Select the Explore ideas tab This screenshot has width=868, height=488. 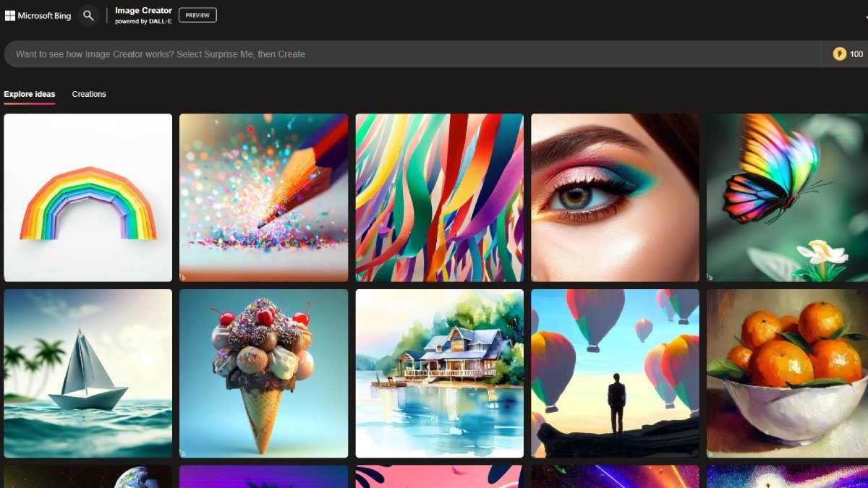click(29, 94)
